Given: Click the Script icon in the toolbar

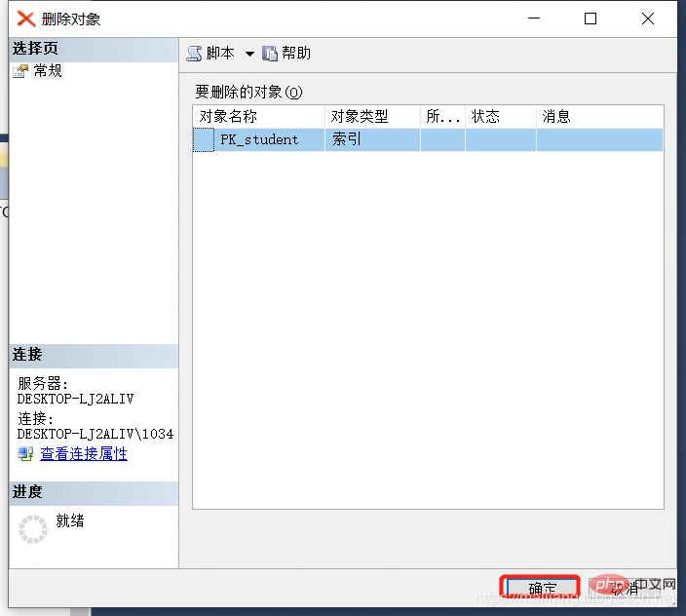Looking at the screenshot, I should [194, 54].
